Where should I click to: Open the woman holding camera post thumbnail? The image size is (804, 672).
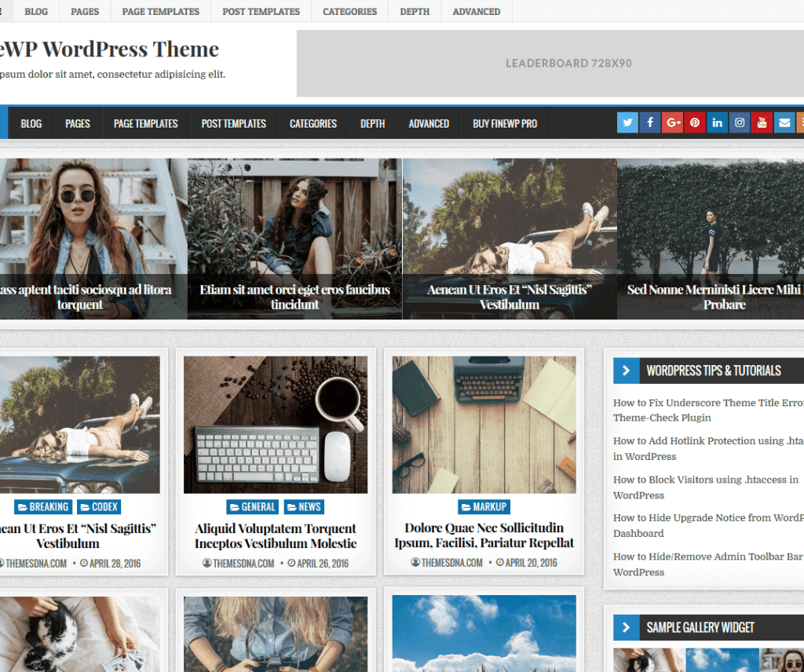276,634
